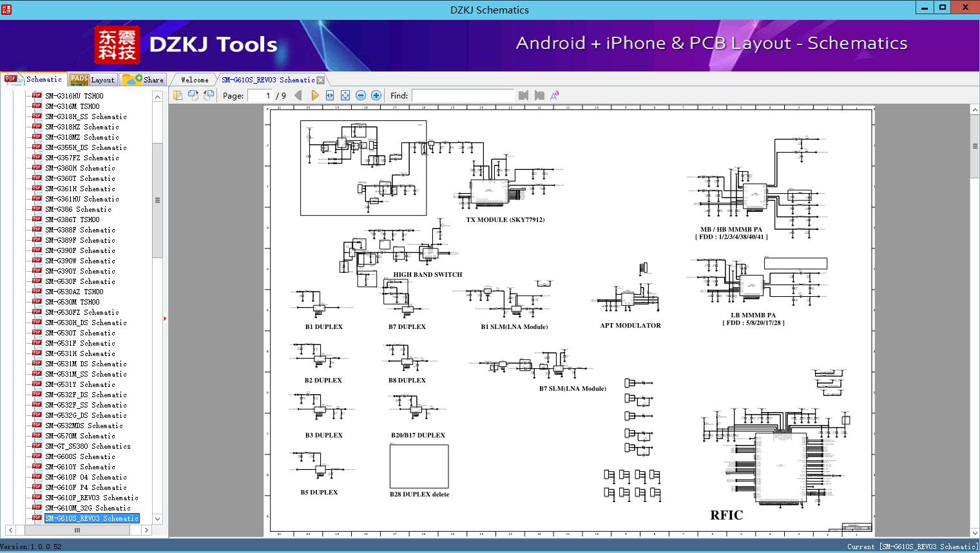
Task: Select SM-G361HU Schematic entry
Action: coord(82,199)
